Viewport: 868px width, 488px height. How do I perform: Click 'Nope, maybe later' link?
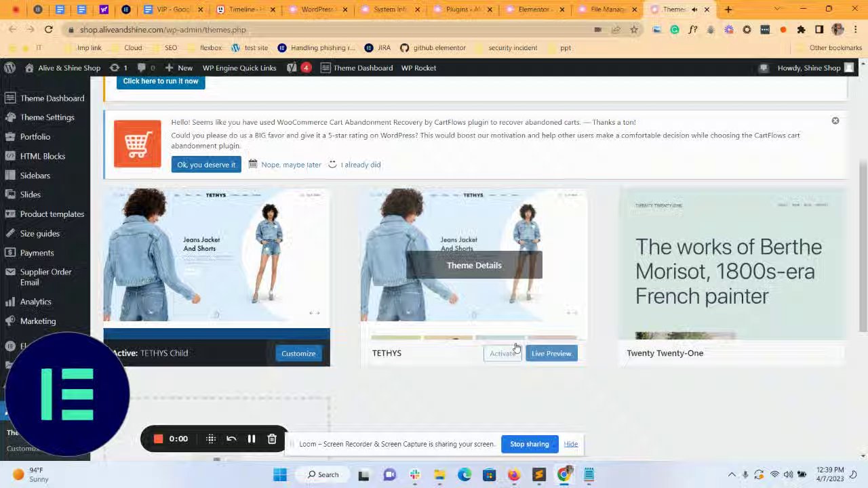pyautogui.click(x=291, y=165)
